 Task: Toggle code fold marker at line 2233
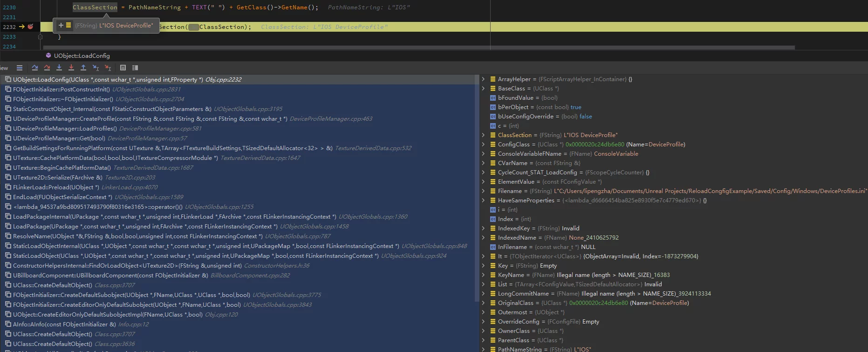click(x=40, y=37)
